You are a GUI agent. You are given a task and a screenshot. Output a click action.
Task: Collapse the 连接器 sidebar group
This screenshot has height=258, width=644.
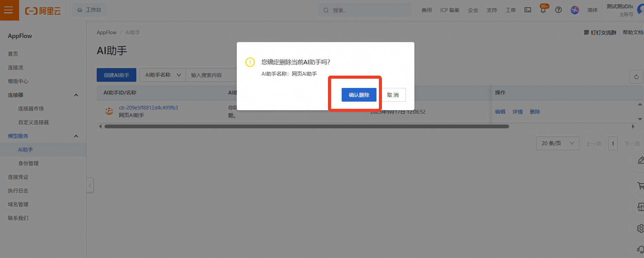(x=76, y=95)
